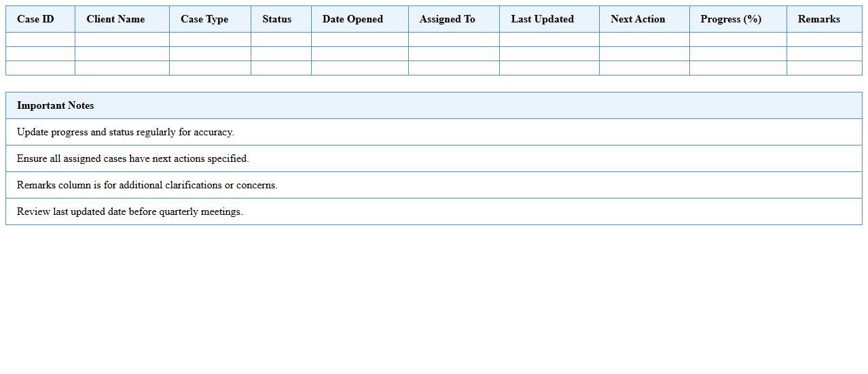Image resolution: width=868 pixels, height=374 pixels.
Task: Select the Status column header
Action: coord(281,19)
